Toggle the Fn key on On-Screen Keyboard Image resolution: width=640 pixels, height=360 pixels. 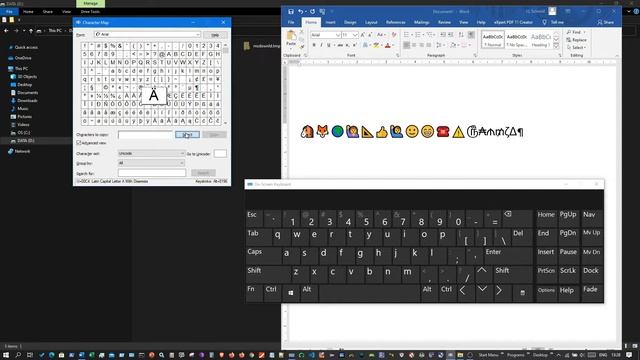point(254,293)
